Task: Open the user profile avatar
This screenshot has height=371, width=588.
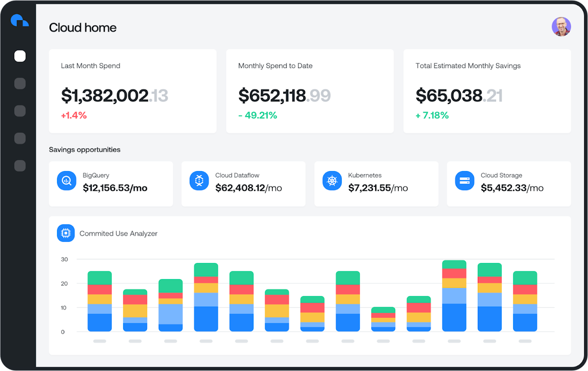Action: pyautogui.click(x=561, y=27)
